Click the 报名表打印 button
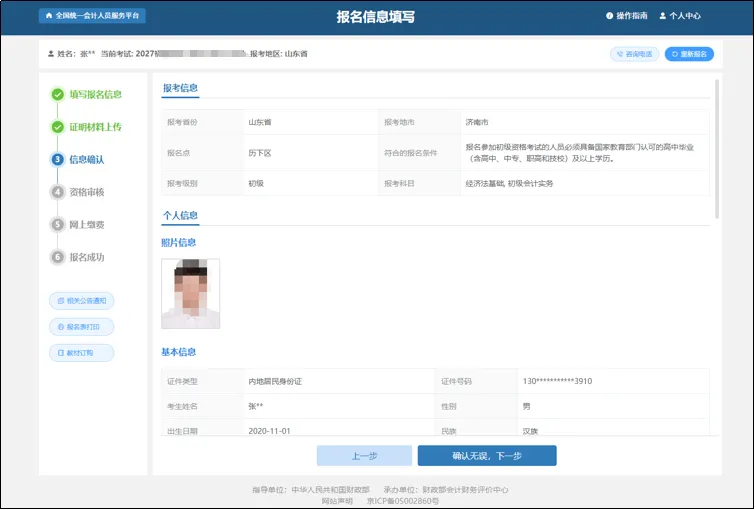756x510 pixels. coord(81,327)
